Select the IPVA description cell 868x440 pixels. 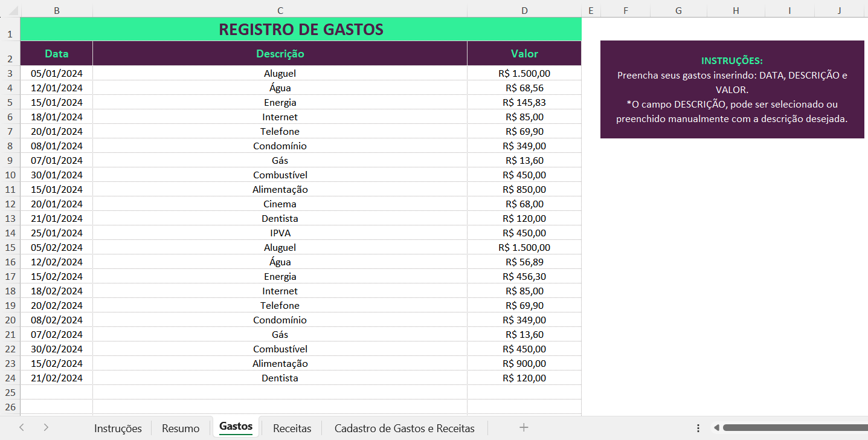280,233
